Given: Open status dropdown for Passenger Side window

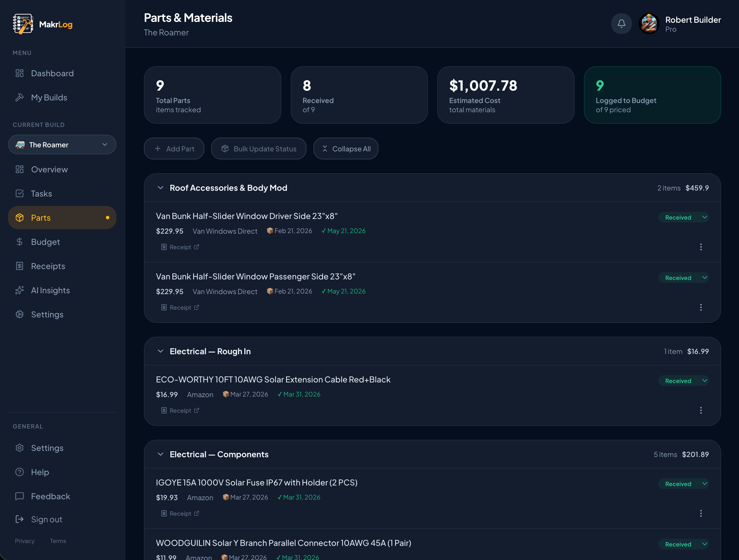Looking at the screenshot, I should pos(683,278).
